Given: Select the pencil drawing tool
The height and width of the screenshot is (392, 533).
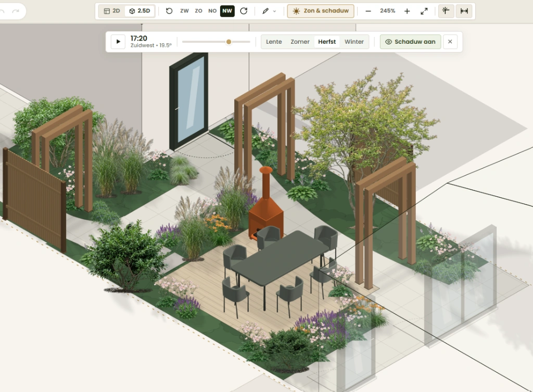Looking at the screenshot, I should tap(265, 11).
